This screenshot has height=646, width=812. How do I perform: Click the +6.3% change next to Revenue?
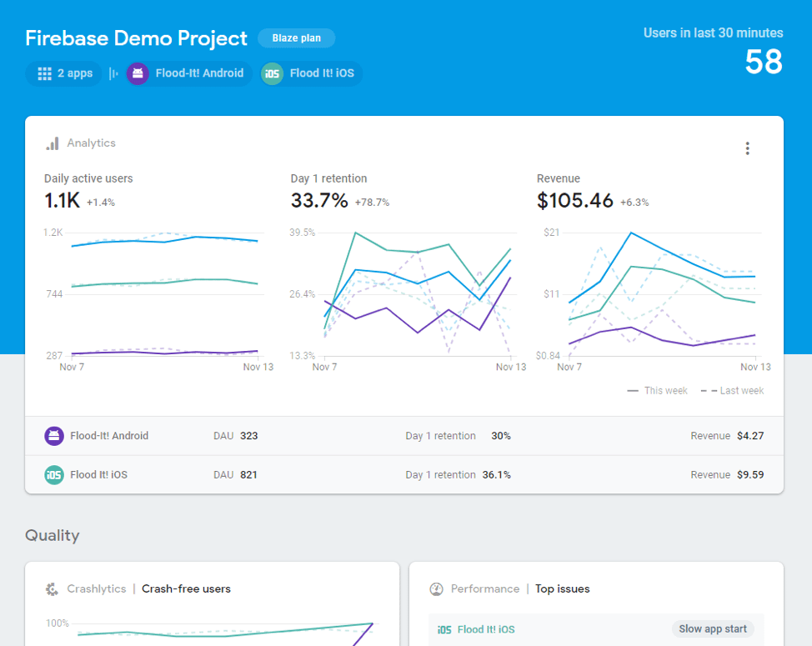click(x=634, y=203)
